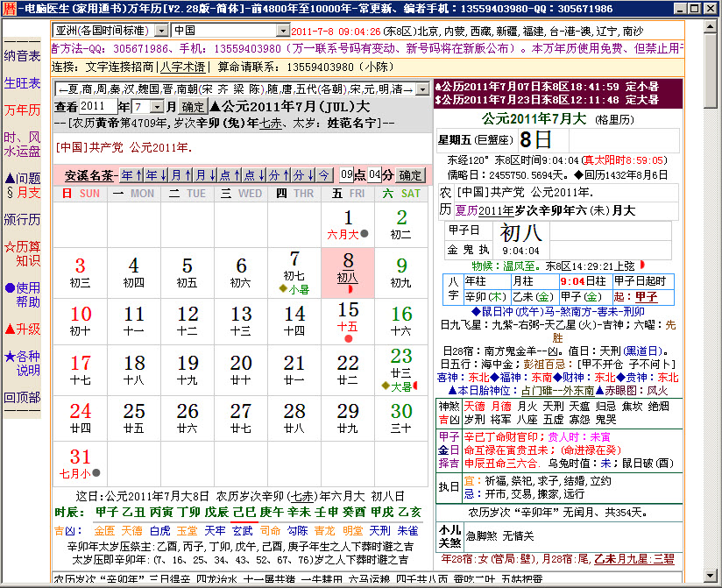Select 使用帮助 in the left sidebar

pos(22,294)
